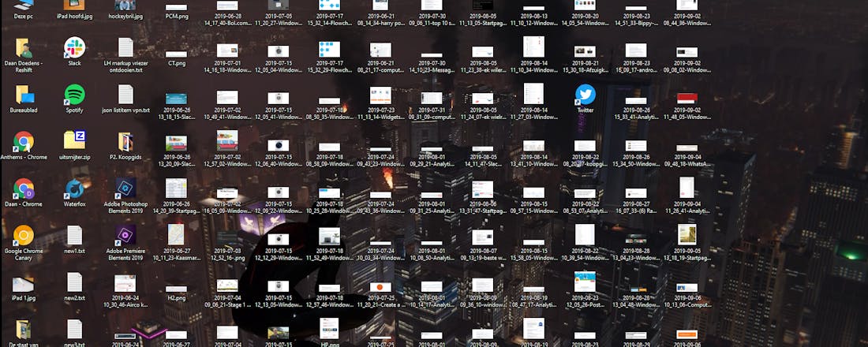Select the Waterfox browser icon

click(74, 189)
